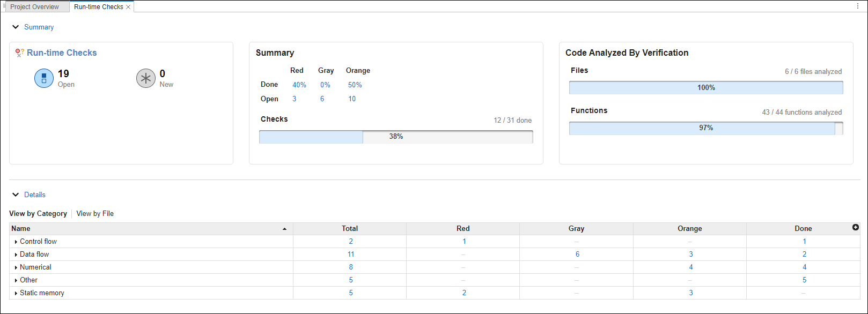Click the add column plus icon

point(855,228)
